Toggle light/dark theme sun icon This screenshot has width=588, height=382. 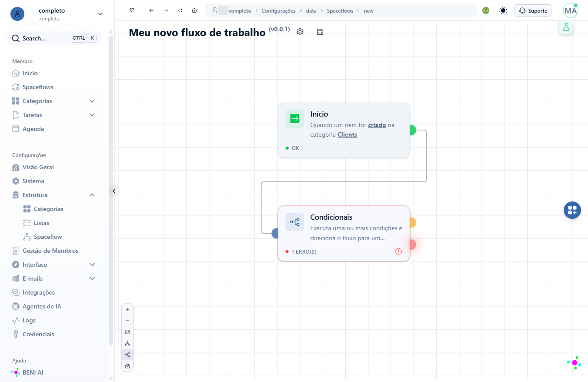(503, 10)
